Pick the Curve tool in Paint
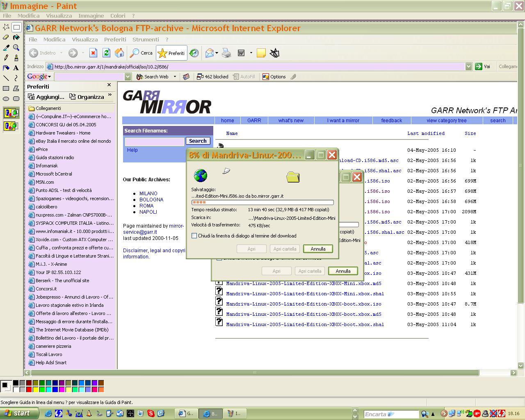 pyautogui.click(x=16, y=78)
